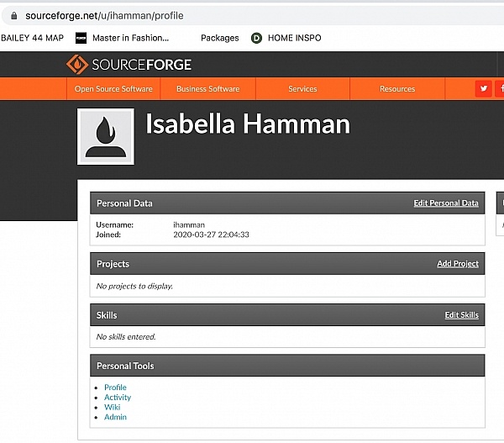Click the 'No projects to display.' text
504x443 pixels.
(x=134, y=286)
